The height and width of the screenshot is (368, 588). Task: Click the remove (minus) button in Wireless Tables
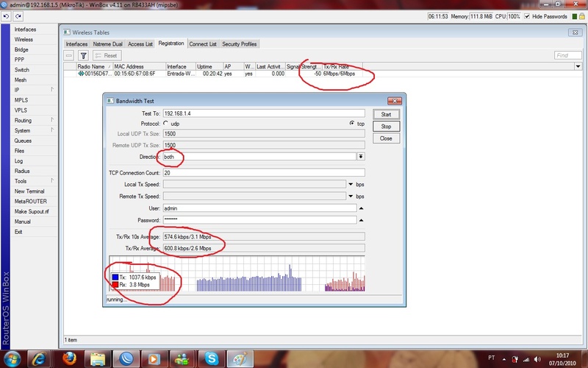68,56
